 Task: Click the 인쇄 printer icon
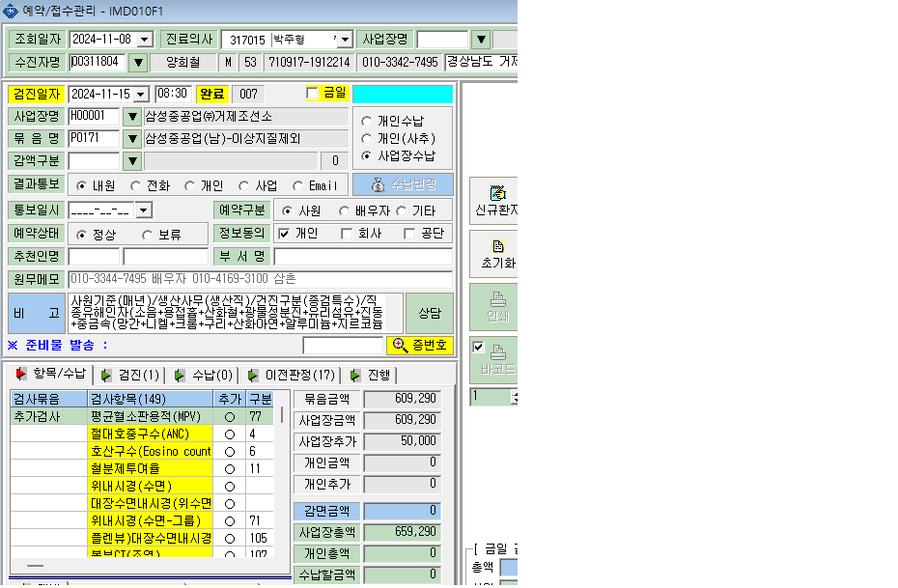pos(497,299)
